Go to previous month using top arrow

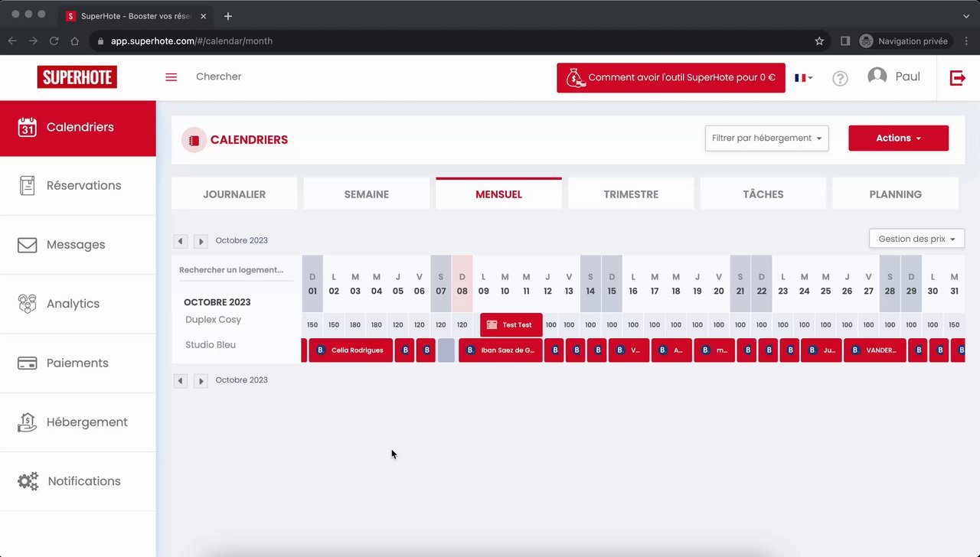tap(180, 241)
